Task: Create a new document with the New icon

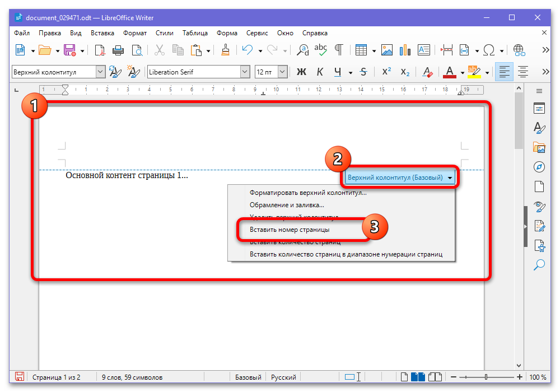Action: pyautogui.click(x=20, y=50)
